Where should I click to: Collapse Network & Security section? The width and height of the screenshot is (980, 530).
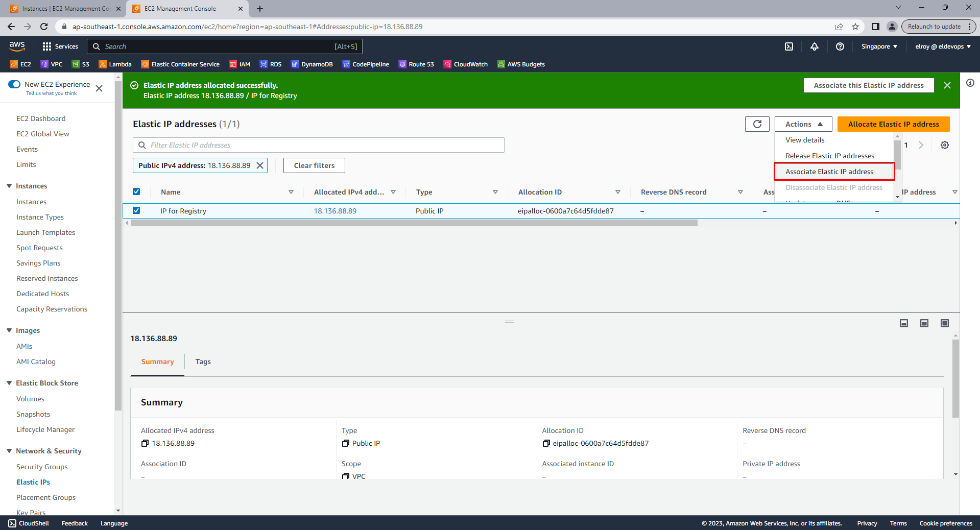[x=9, y=451]
